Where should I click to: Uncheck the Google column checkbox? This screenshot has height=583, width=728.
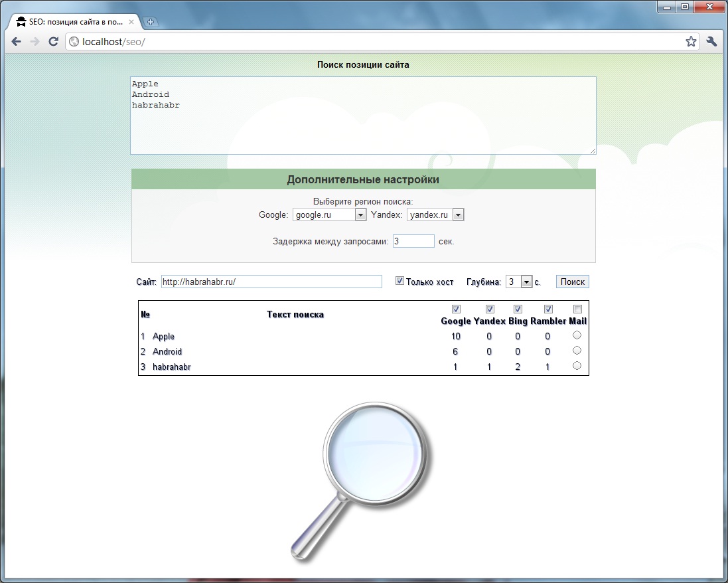[x=456, y=309]
